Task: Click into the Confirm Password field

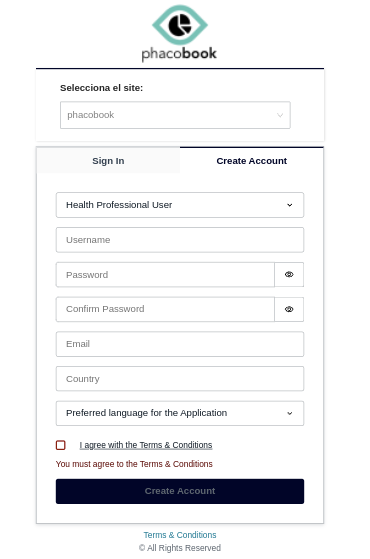Action: coord(165,309)
